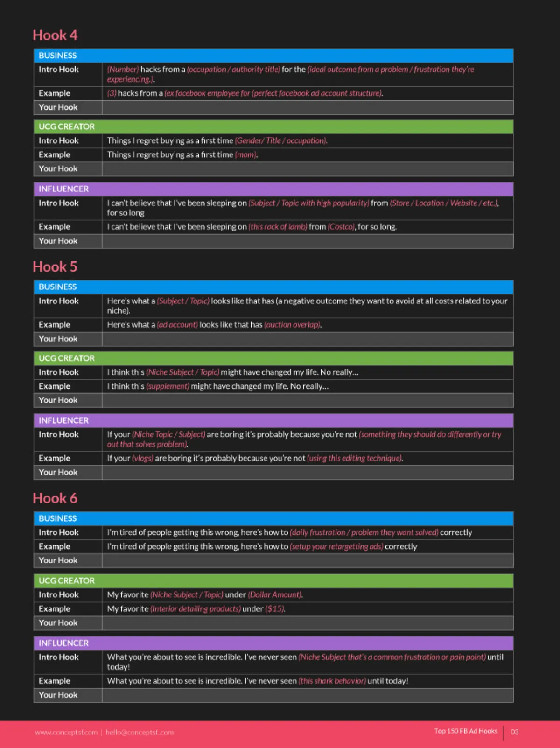Click the page number 03 in footer

tap(514, 732)
